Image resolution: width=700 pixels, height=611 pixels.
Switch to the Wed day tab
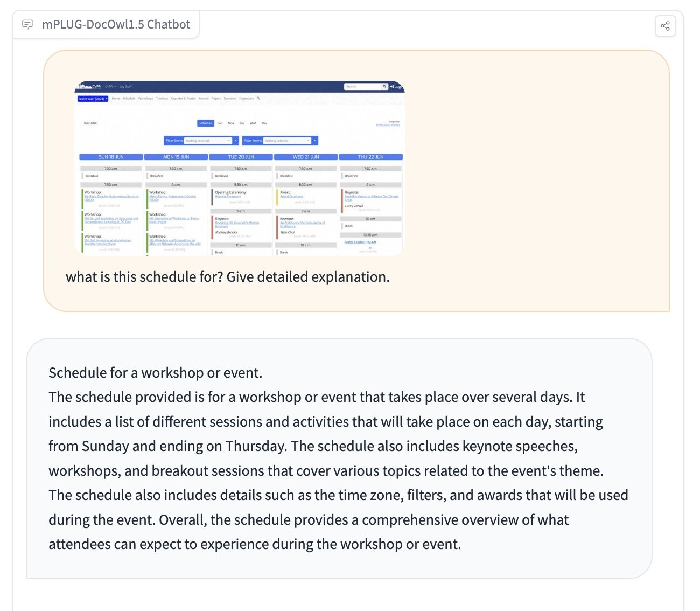click(253, 123)
